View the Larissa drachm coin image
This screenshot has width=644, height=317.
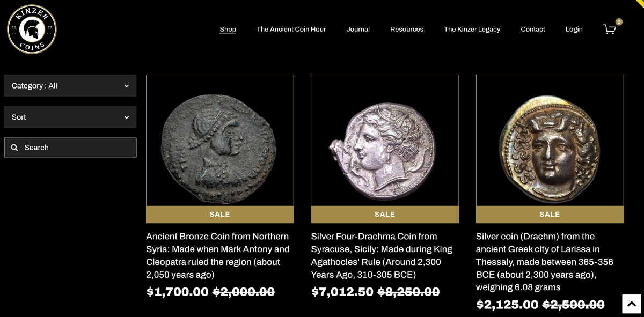click(550, 141)
